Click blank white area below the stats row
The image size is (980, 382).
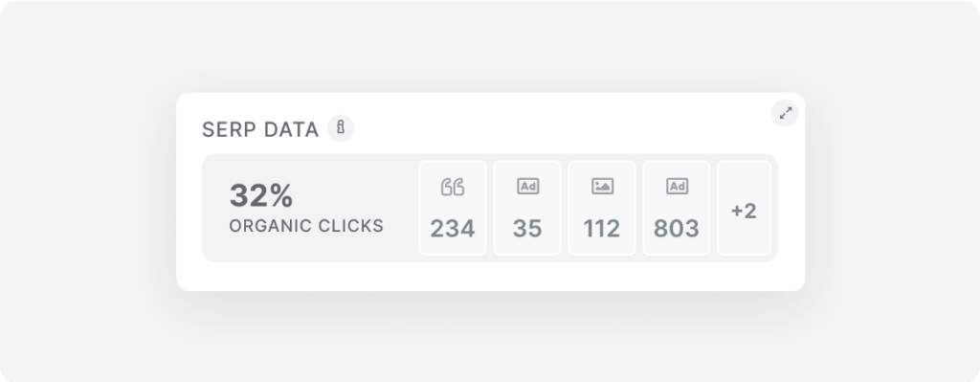click(491, 277)
